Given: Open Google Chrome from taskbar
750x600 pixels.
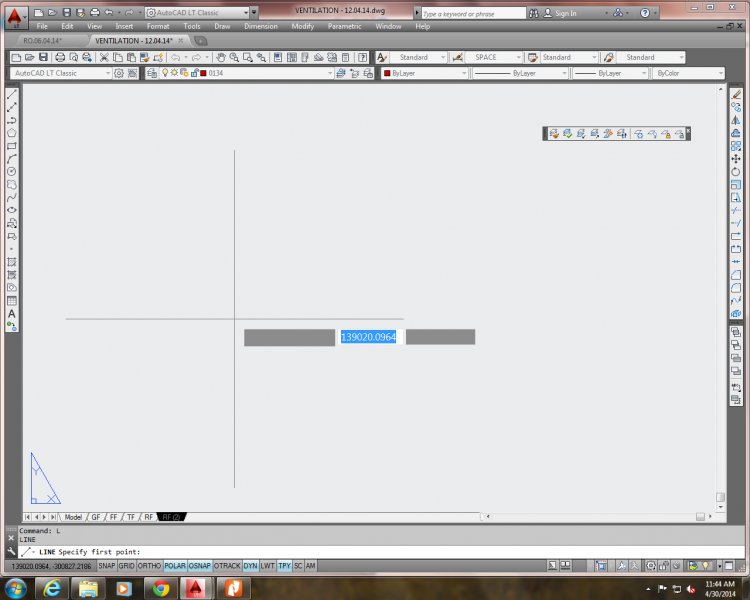Looking at the screenshot, I should click(x=161, y=588).
